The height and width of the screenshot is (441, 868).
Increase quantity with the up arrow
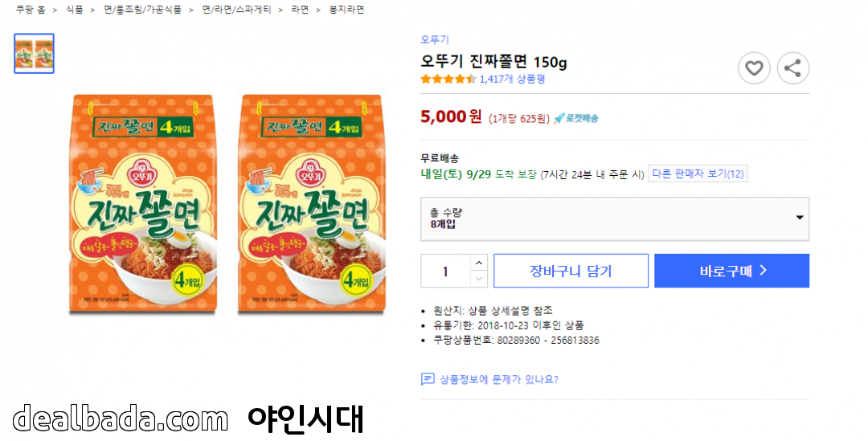coord(479,263)
